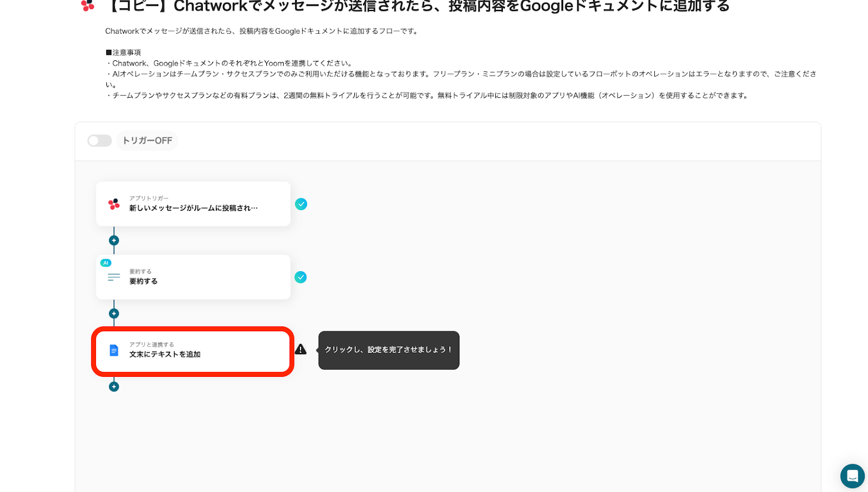Viewport: 868px width, 492px height.
Task: Click the flow title 【コピー】Chatworkでメッセージが送信されたら…
Action: pyautogui.click(x=417, y=6)
